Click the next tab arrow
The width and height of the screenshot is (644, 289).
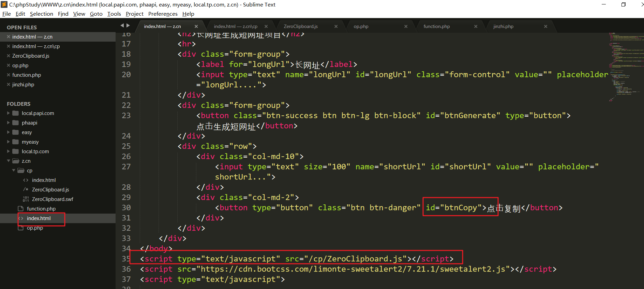tap(128, 26)
